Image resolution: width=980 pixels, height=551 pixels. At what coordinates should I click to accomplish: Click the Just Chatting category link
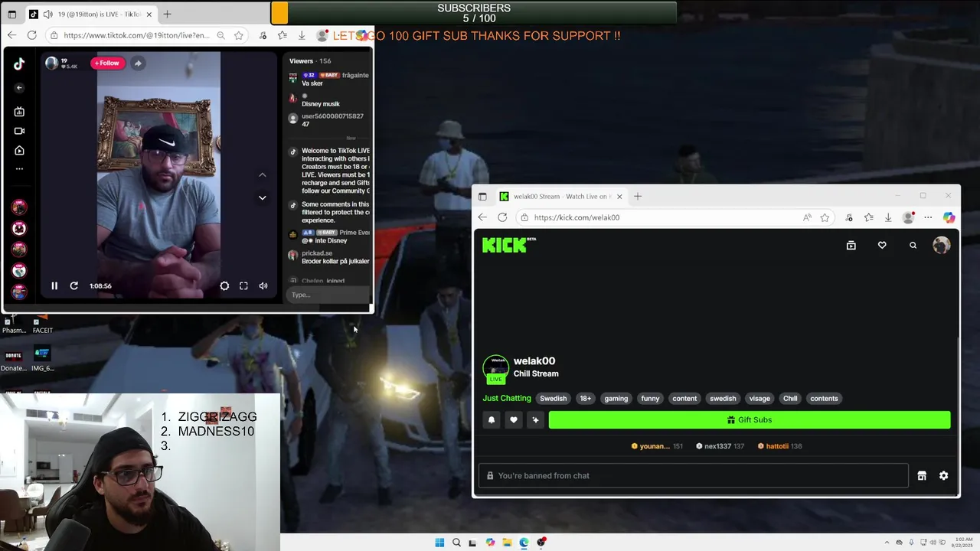coord(507,398)
